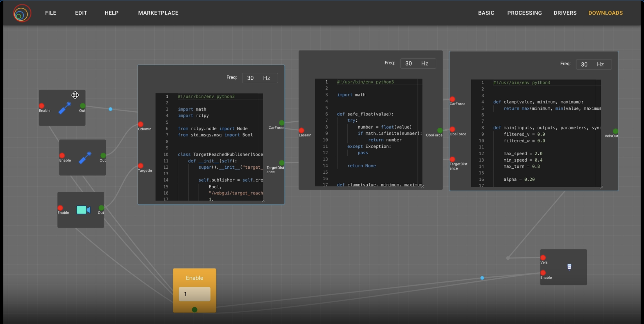The width and height of the screenshot is (644, 324).
Task: Click code line 'import rclpy' in first editor
Action: tap(193, 116)
